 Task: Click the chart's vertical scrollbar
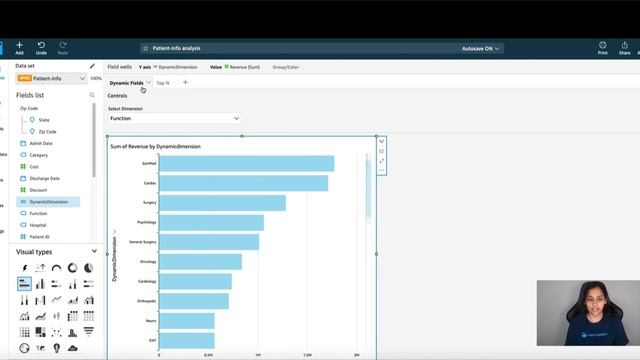pyautogui.click(x=368, y=189)
